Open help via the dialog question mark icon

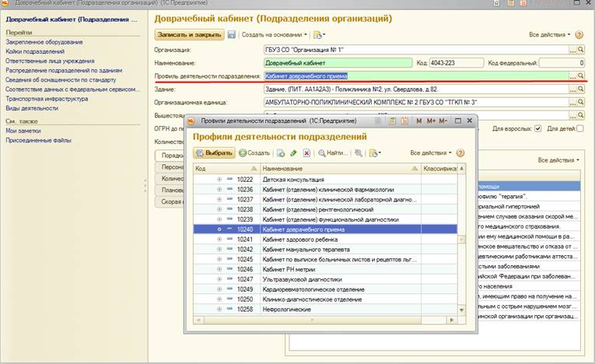tap(460, 153)
